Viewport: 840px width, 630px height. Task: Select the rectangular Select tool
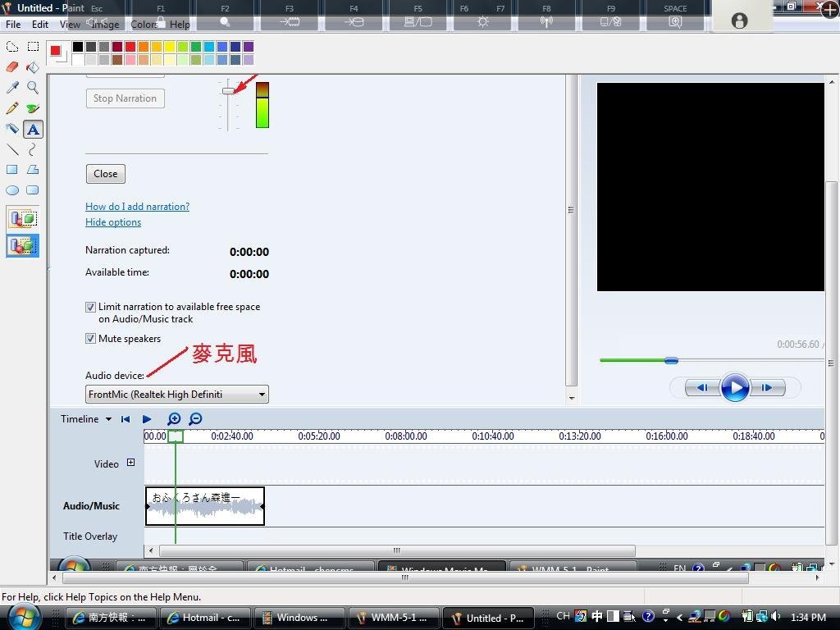click(33, 47)
